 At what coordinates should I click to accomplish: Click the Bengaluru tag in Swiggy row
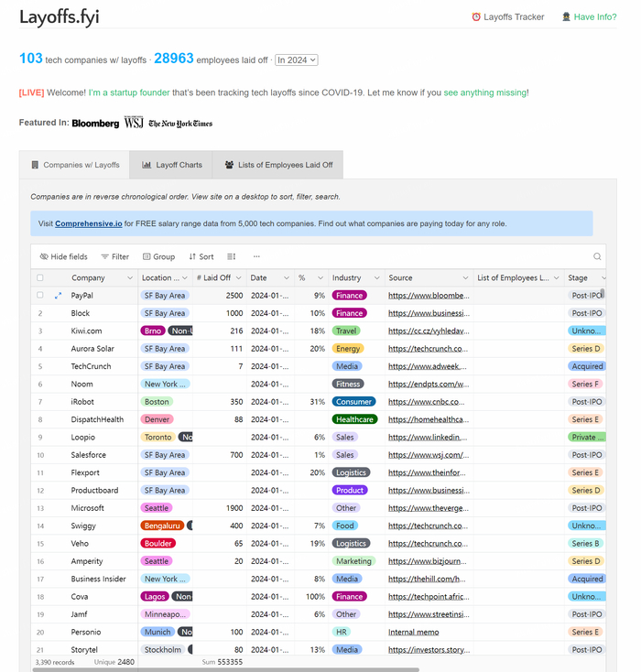point(162,526)
